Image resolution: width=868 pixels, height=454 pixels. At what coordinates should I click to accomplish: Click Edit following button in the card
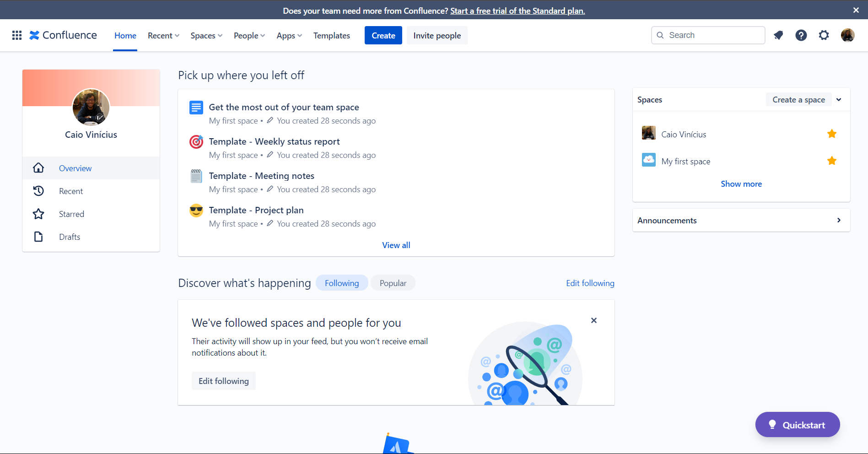(224, 381)
